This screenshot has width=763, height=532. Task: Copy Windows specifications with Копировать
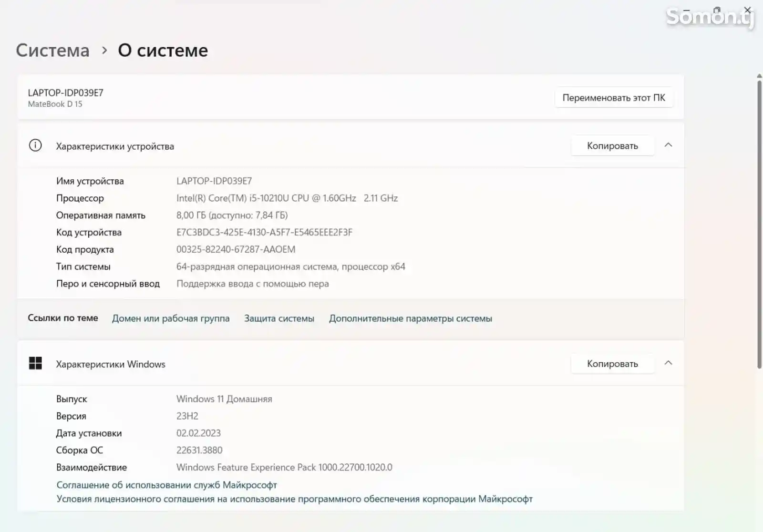click(612, 364)
